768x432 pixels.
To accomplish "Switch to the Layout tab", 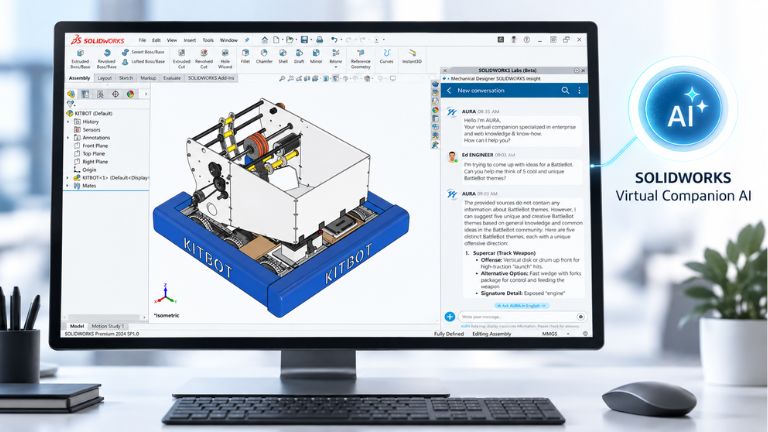I will 104,78.
